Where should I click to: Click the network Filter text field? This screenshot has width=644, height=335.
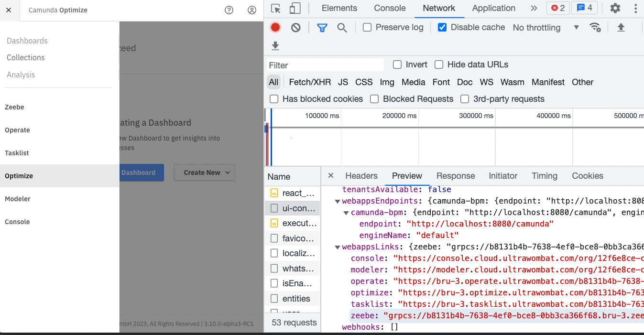325,65
